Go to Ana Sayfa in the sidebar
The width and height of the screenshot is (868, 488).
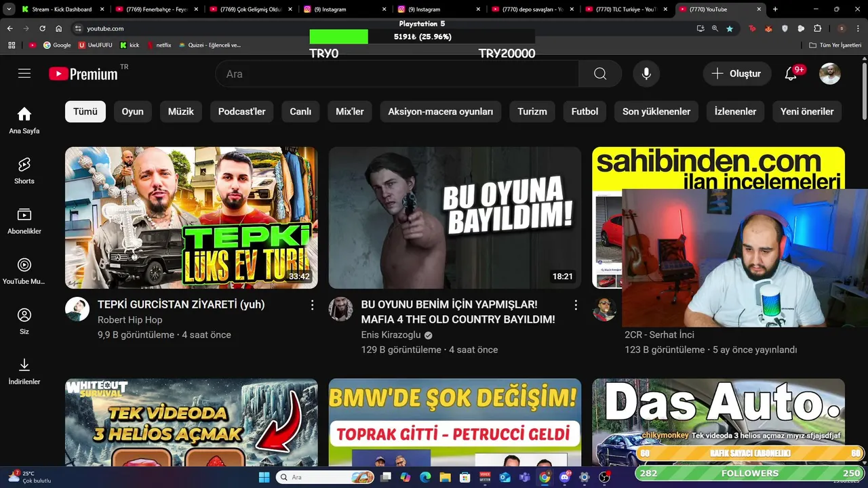[24, 121]
